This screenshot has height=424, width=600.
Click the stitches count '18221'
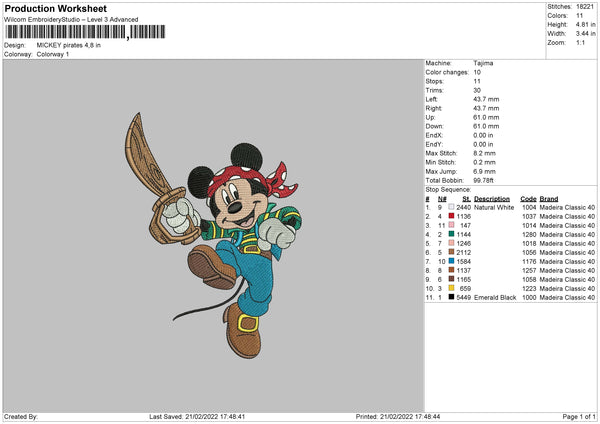[x=585, y=7]
